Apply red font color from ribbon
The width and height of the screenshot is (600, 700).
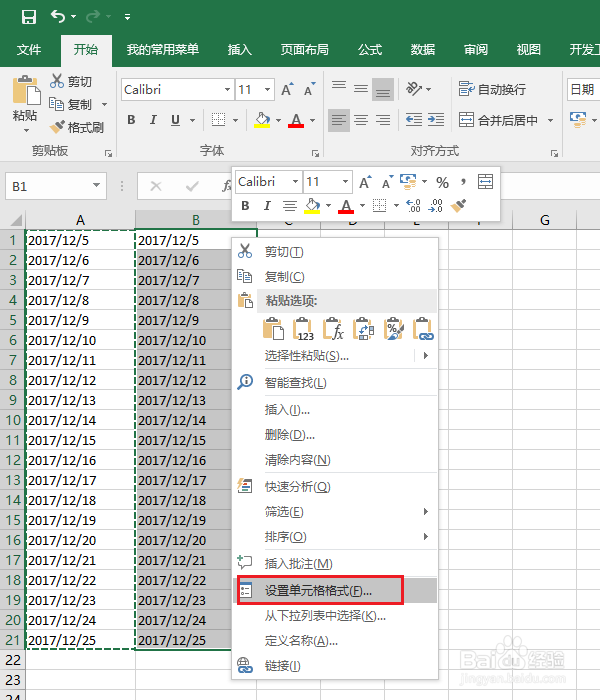[296, 120]
